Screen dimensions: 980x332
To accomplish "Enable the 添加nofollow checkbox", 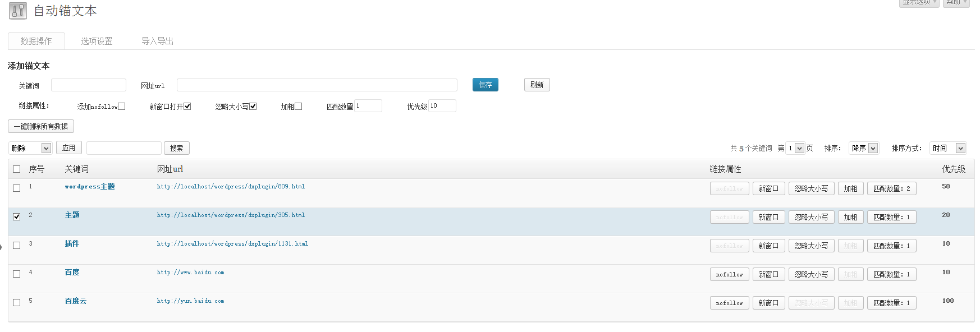I will pyautogui.click(x=122, y=107).
